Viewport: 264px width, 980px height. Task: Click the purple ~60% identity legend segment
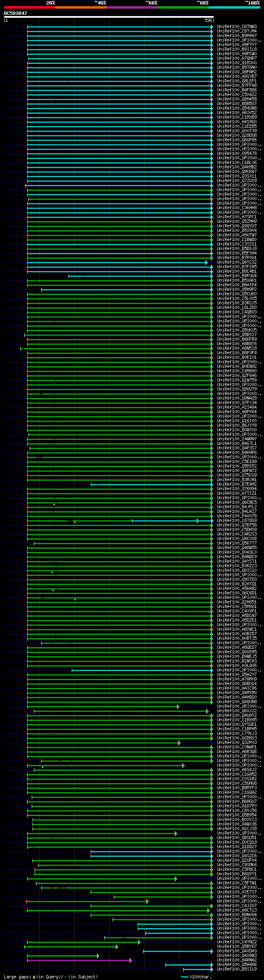132,7
